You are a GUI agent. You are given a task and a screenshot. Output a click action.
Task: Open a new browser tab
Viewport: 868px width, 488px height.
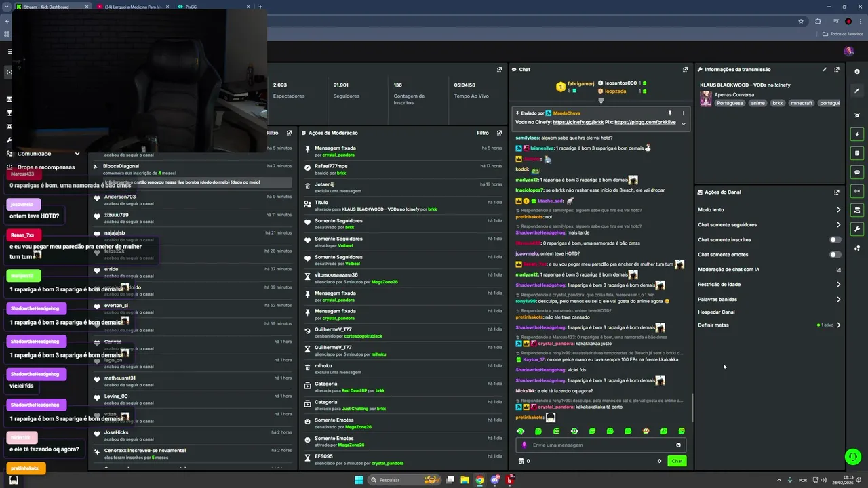pyautogui.click(x=260, y=7)
